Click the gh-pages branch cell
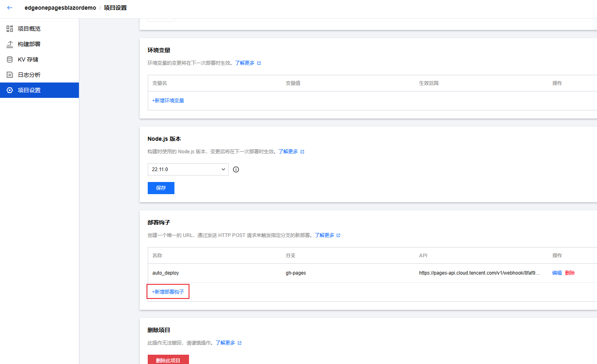 (296, 273)
